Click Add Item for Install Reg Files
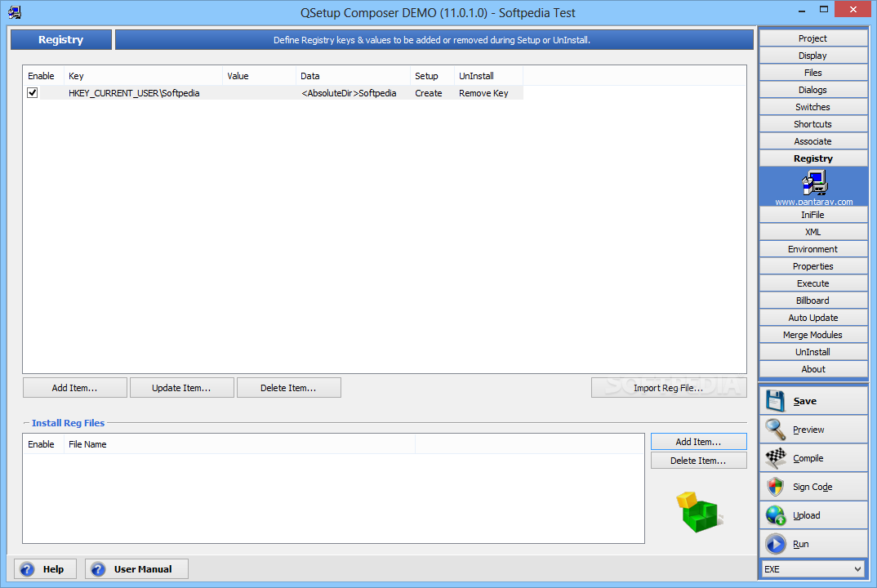Viewport: 877px width, 588px height. [x=699, y=442]
